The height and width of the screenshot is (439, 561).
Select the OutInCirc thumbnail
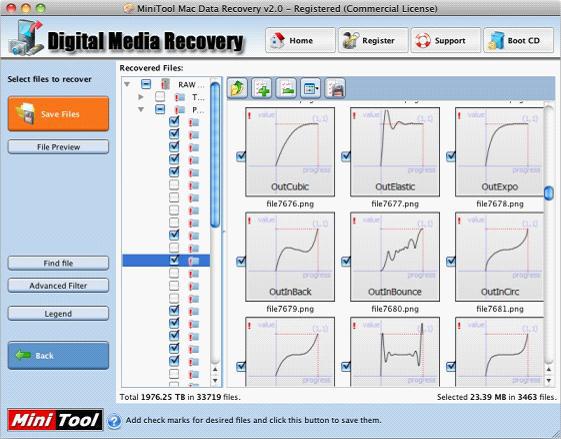point(499,257)
